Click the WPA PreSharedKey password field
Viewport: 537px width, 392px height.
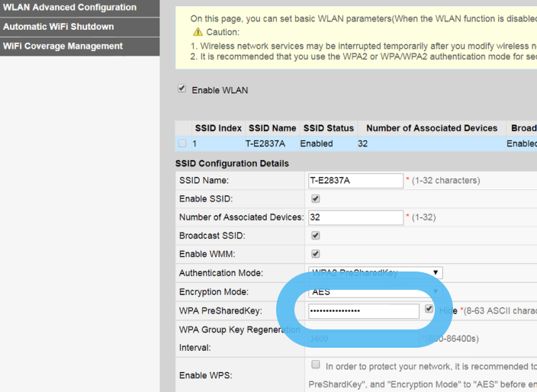[363, 311]
